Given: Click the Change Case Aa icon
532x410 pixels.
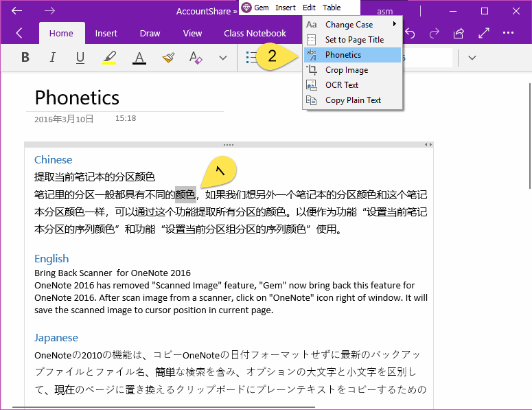Looking at the screenshot, I should point(311,25).
